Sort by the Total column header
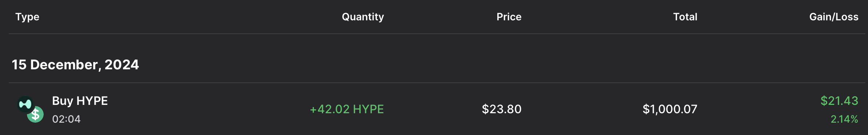 [x=685, y=17]
